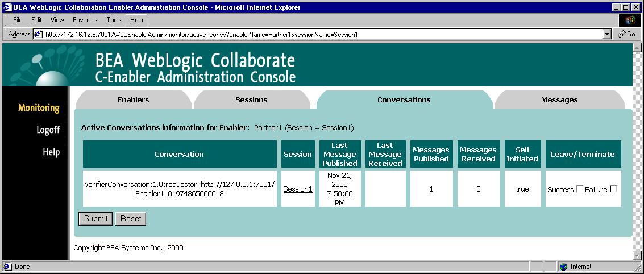Viewport: 644px width, 274px height.
Task: Select the Conversations tab
Action: [404, 100]
